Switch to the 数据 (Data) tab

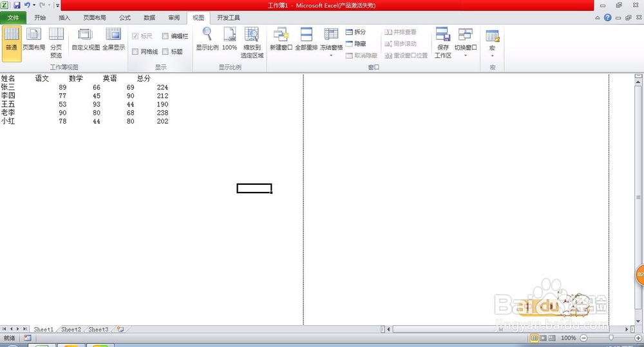point(149,17)
